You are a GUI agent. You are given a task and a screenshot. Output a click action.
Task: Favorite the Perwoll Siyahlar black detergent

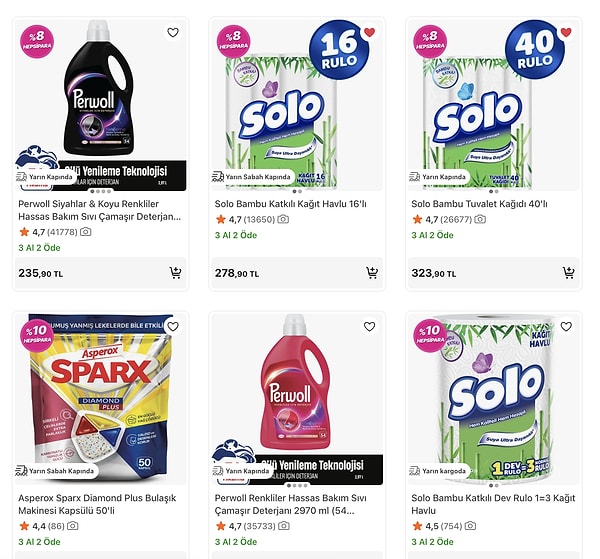[x=173, y=32]
